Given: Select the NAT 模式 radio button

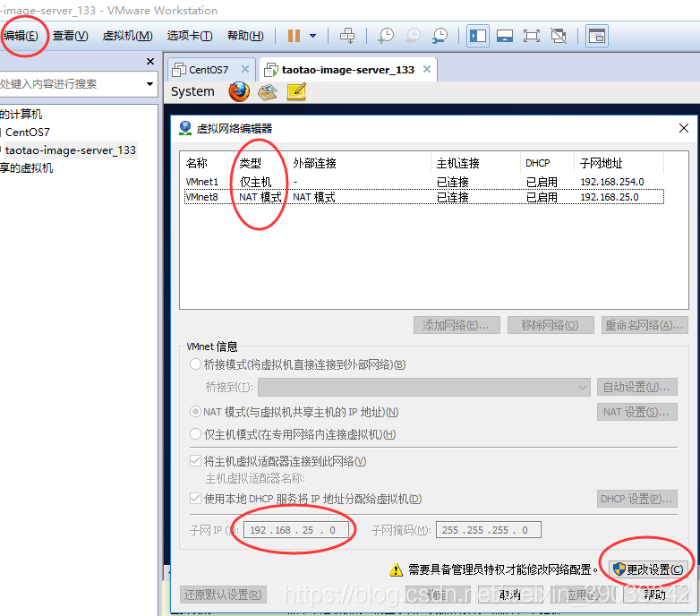Looking at the screenshot, I should coord(195,412).
